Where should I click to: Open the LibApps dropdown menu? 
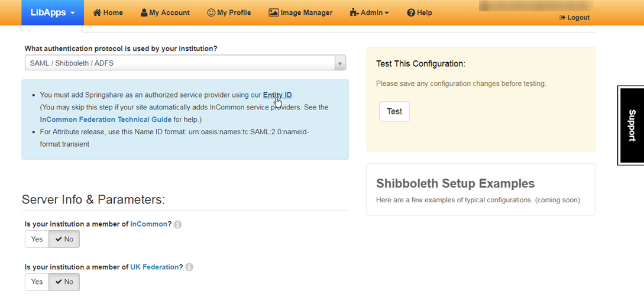(x=53, y=12)
